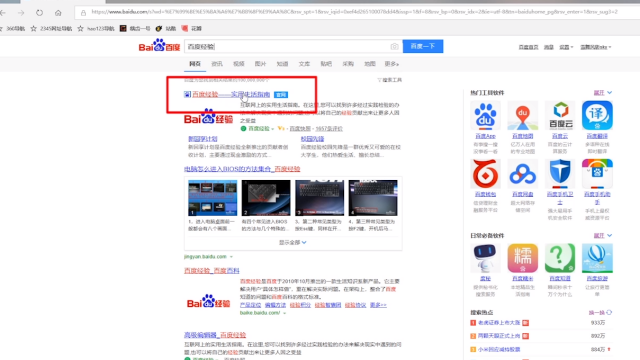Open fourth BIOS step thumbnail
The image size is (640, 360).
click(373, 198)
